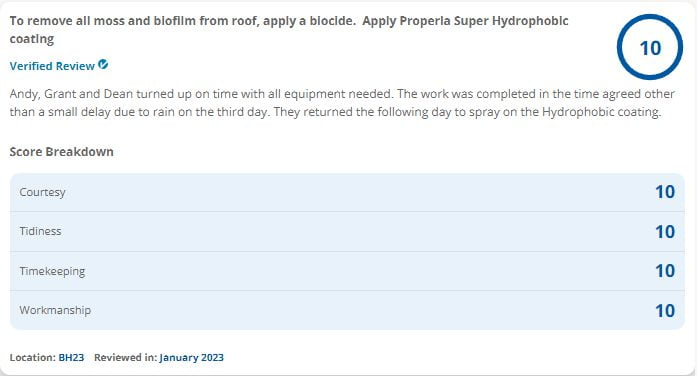
Task: Click the Workmanship score value 10
Action: pos(665,311)
